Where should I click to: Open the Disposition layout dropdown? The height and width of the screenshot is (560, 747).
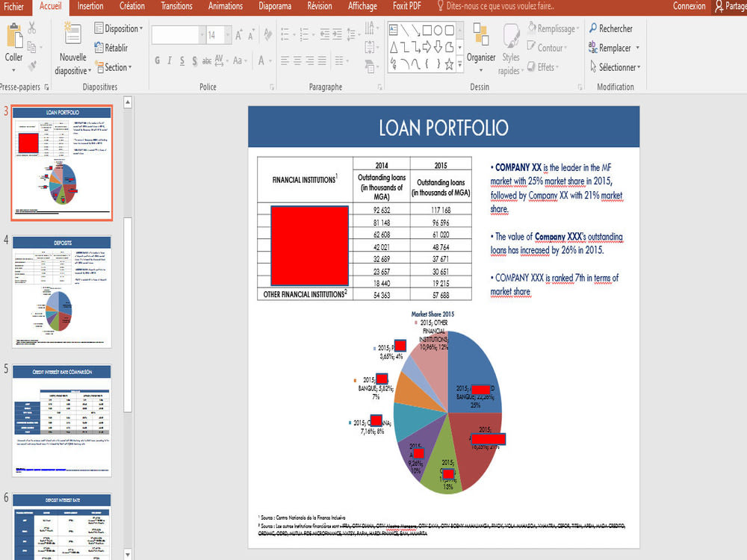tap(119, 28)
